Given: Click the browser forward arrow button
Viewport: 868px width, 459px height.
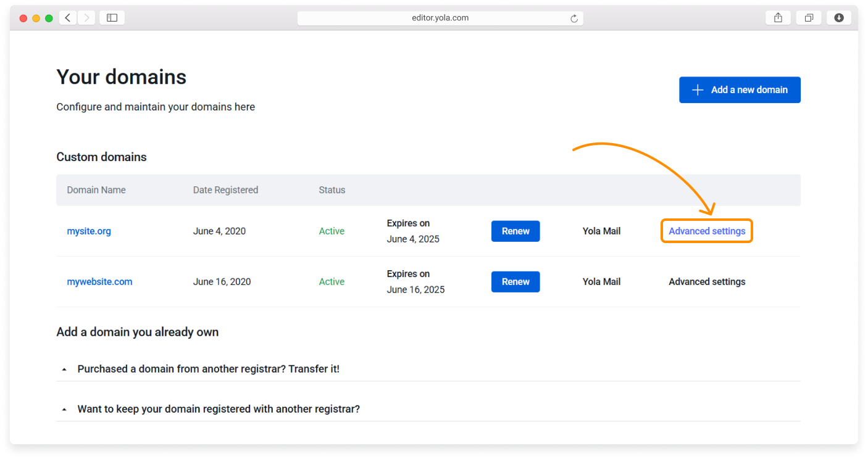Looking at the screenshot, I should (x=86, y=18).
